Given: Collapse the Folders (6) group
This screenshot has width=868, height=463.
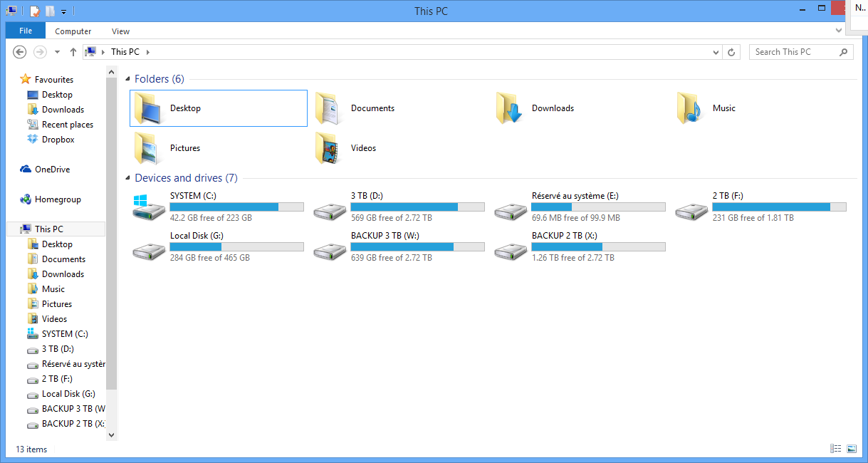Looking at the screenshot, I should [127, 79].
